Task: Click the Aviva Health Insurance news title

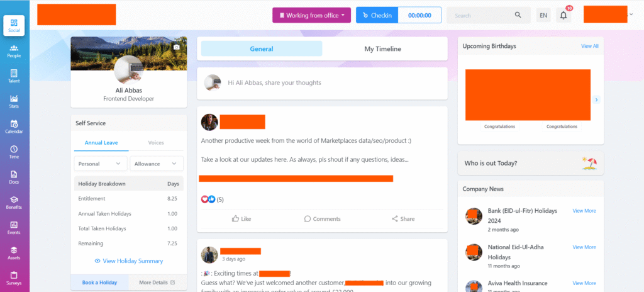Action: tap(518, 283)
